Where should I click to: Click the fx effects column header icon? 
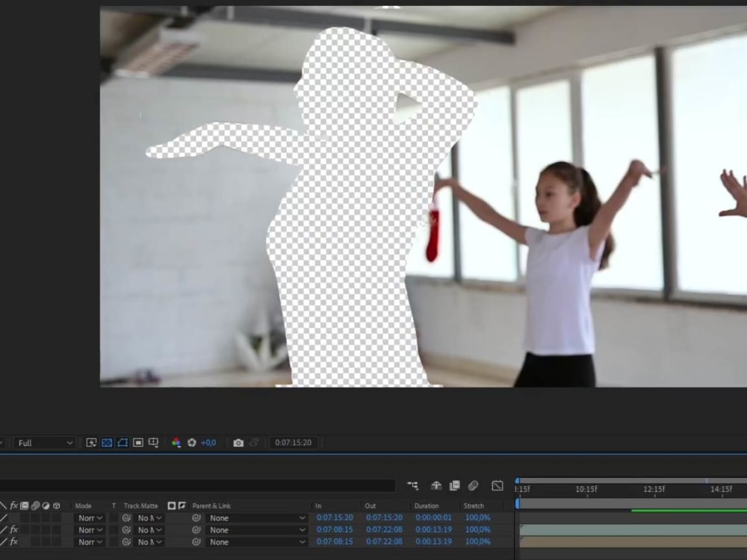pos(13,505)
